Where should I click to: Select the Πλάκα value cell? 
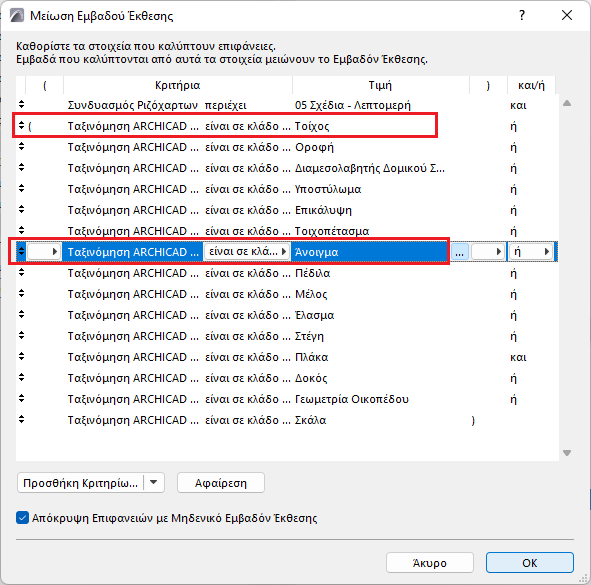point(311,357)
